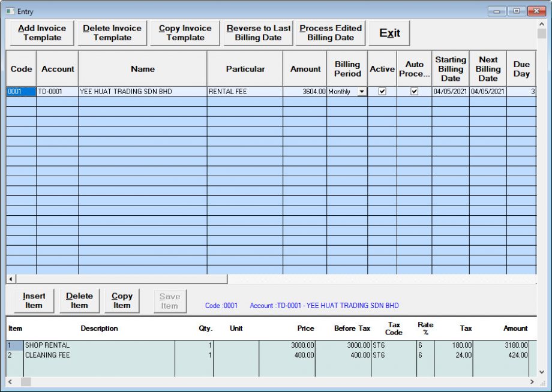Click the Code cell showing 0001
The height and width of the screenshot is (392, 552).
tap(20, 91)
